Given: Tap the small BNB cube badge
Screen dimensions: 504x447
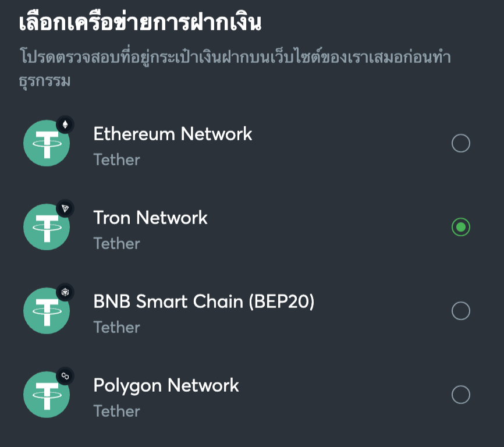Looking at the screenshot, I should 65,292.
